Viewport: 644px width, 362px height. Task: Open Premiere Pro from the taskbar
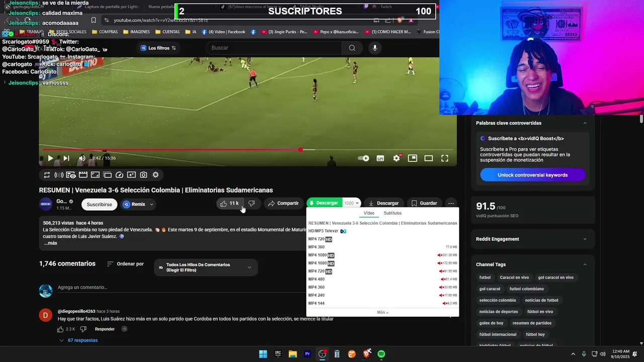pos(307,354)
